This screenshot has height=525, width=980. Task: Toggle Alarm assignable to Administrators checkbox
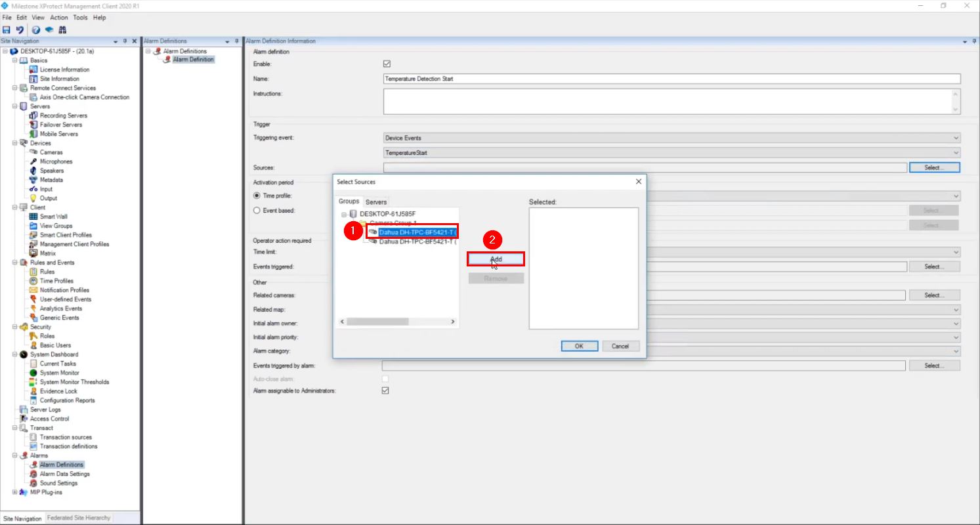click(x=386, y=390)
